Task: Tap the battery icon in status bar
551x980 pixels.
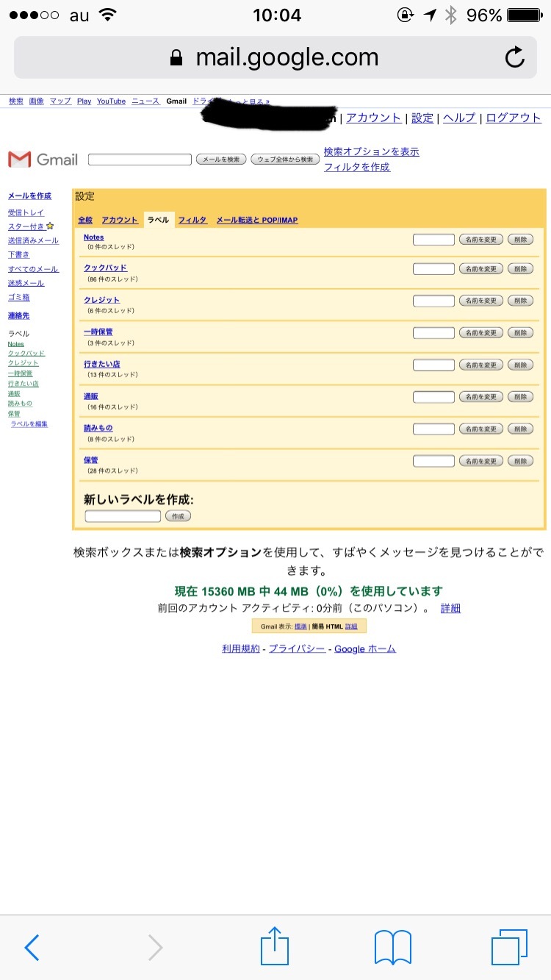Action: coord(525,15)
